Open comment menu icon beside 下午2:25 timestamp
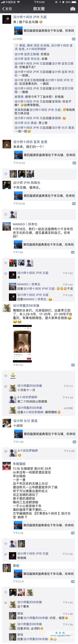The height and width of the screenshot is (644, 78). click(72, 533)
